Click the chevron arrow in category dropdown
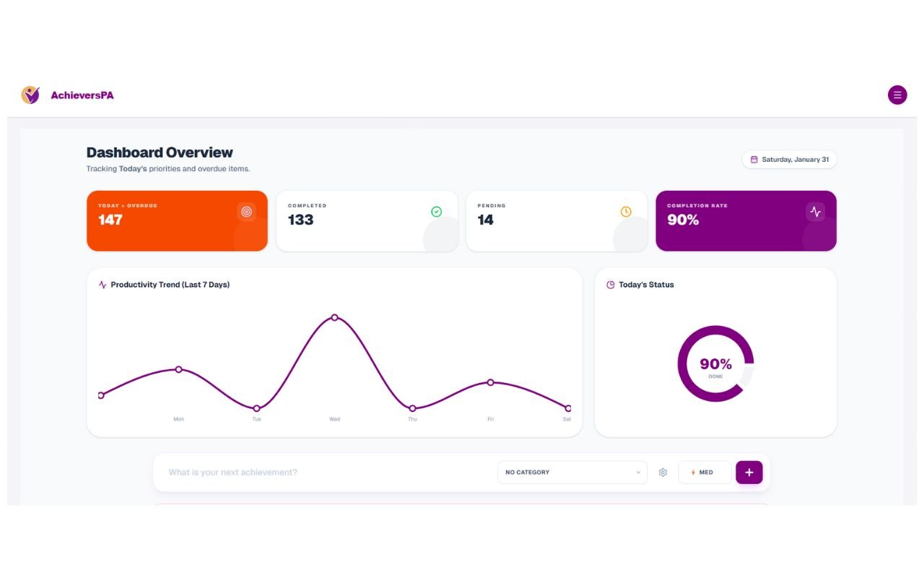Screen dimensions: 924x578 click(638, 473)
